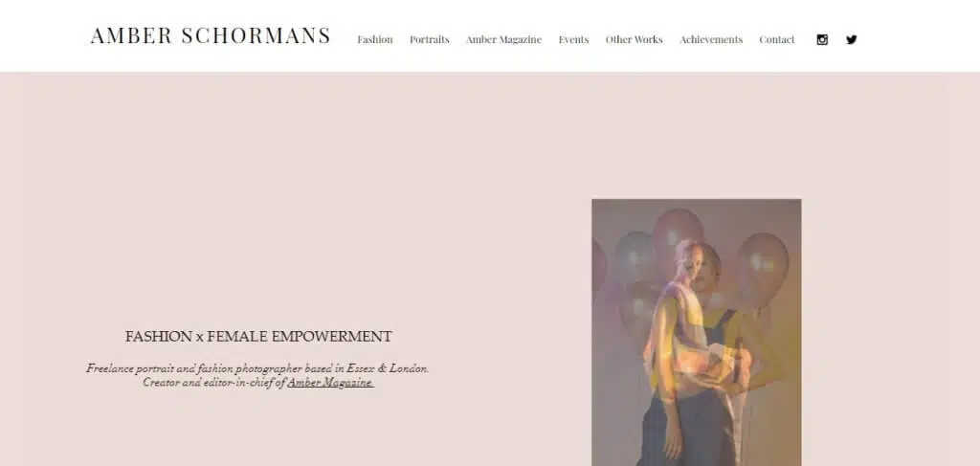Open the Contact page
Image resolution: width=980 pixels, height=466 pixels.
point(777,39)
